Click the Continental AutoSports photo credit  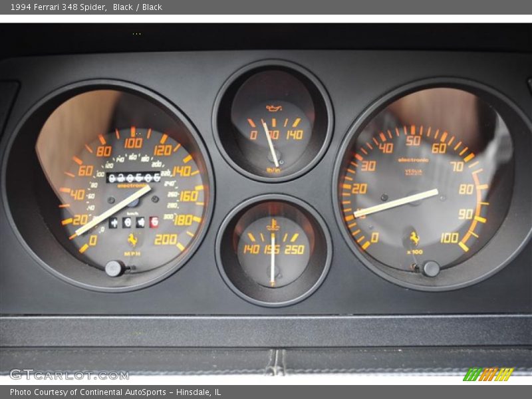tap(115, 392)
